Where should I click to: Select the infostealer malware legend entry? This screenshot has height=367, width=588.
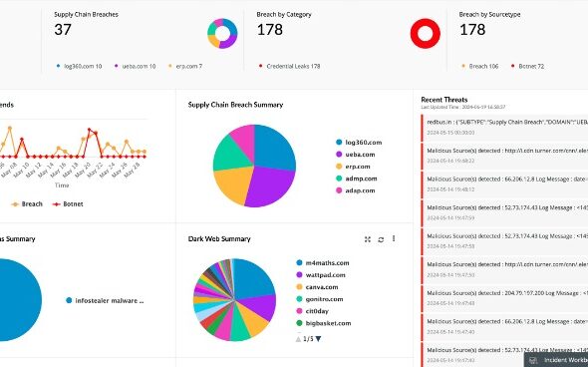(x=105, y=300)
